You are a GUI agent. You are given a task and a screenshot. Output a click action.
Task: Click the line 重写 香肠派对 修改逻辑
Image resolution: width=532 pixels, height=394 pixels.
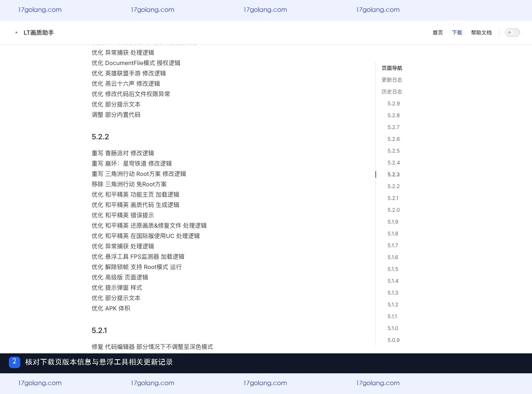[x=123, y=153]
